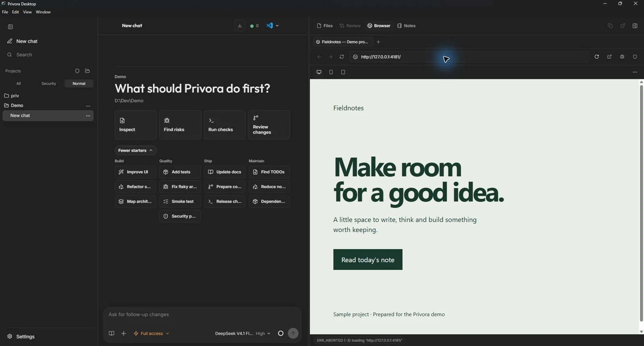This screenshot has height=346, width=644.
Task: Click the browser address bar URL field
Action: tap(469, 57)
